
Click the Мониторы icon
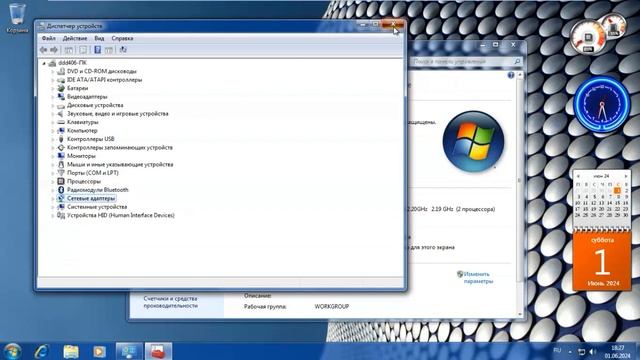[61, 156]
